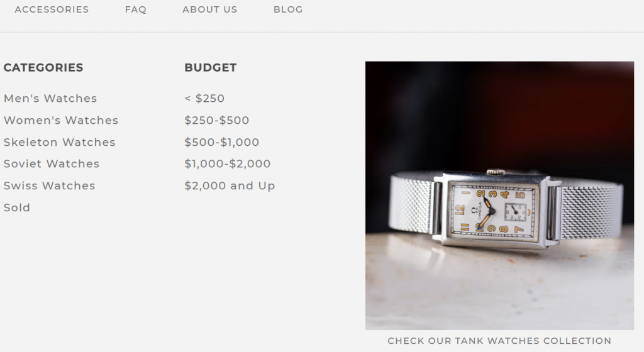This screenshot has width=644, height=352.
Task: Go to the FAQ page
Action: click(x=136, y=9)
